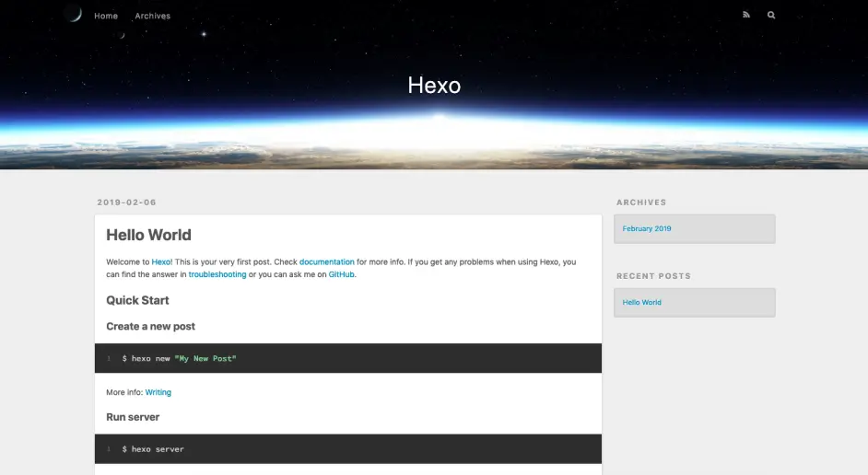
Task: Click the Create a new post heading
Action: [x=150, y=327]
